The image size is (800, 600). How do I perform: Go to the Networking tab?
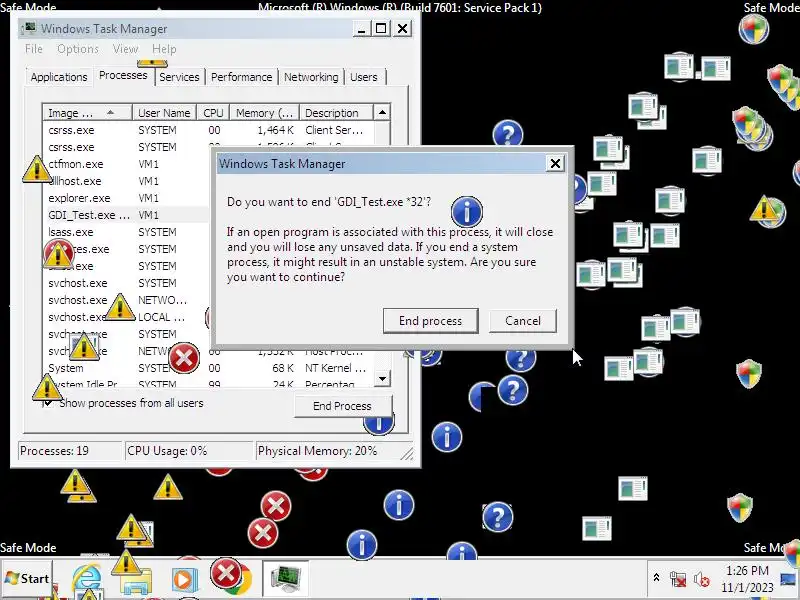click(x=311, y=77)
